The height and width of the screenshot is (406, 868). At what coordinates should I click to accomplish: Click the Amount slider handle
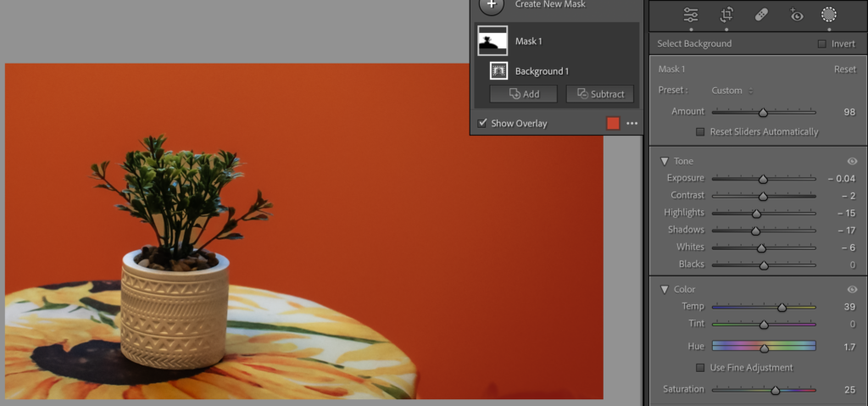tap(763, 113)
